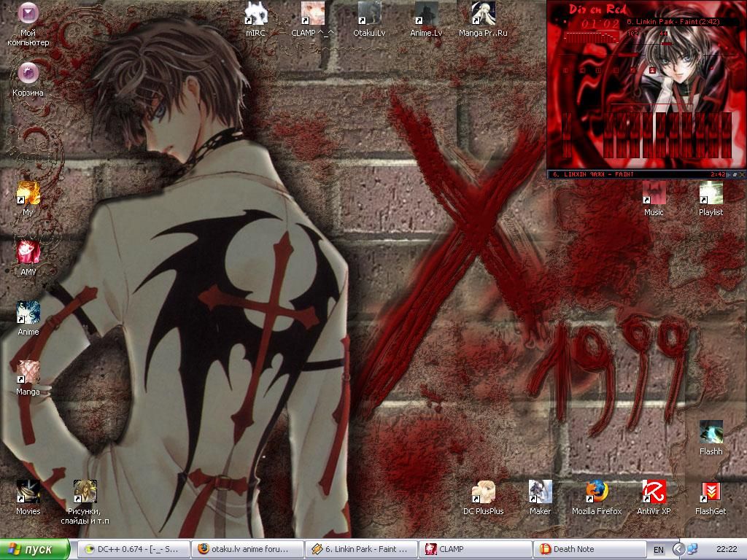Open the Мой компьютер desktop icon
This screenshot has width=747, height=560.
tap(28, 24)
